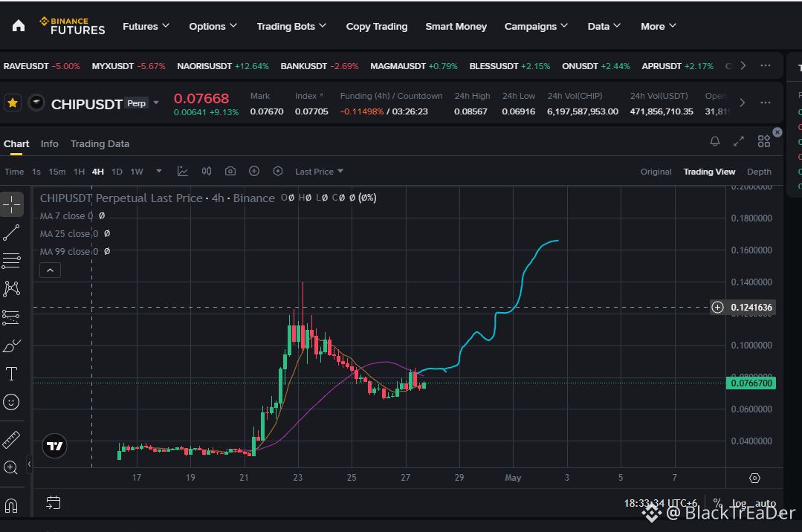Screen dimensions: 802x532
Task: Switch to Trading Data tab
Action: pyautogui.click(x=100, y=143)
